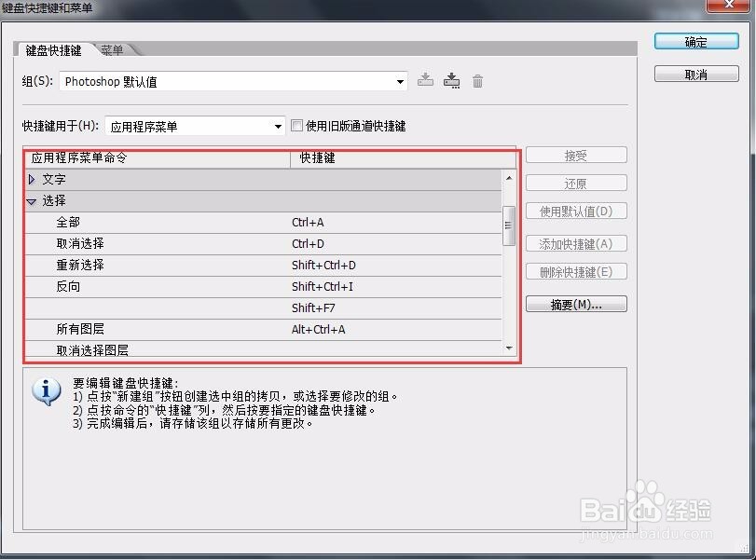Click the save as new set icon
Screen dimensions: 756x560
coord(451,81)
